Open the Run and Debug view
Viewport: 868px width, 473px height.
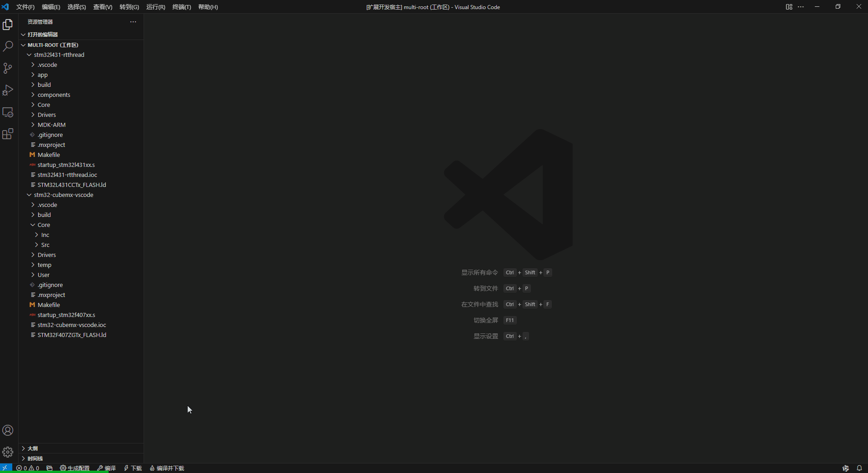coord(8,90)
